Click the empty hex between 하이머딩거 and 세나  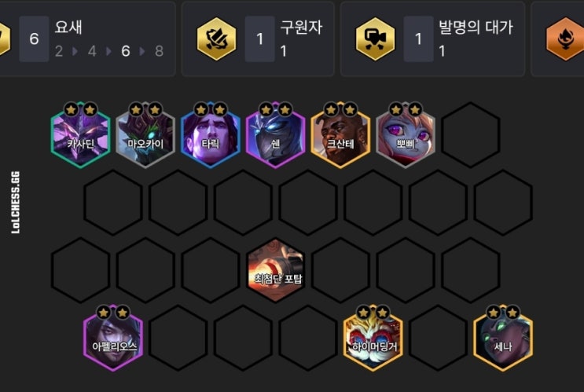(438, 338)
